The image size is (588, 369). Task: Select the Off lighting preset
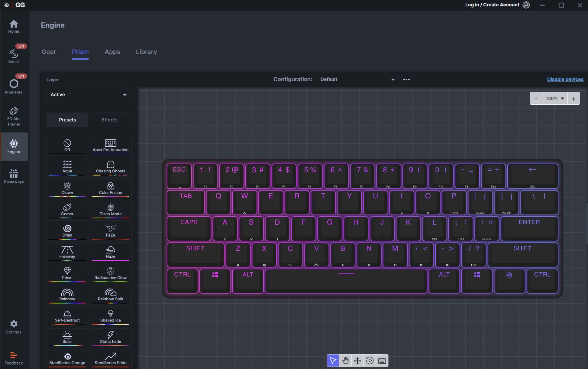pyautogui.click(x=67, y=146)
